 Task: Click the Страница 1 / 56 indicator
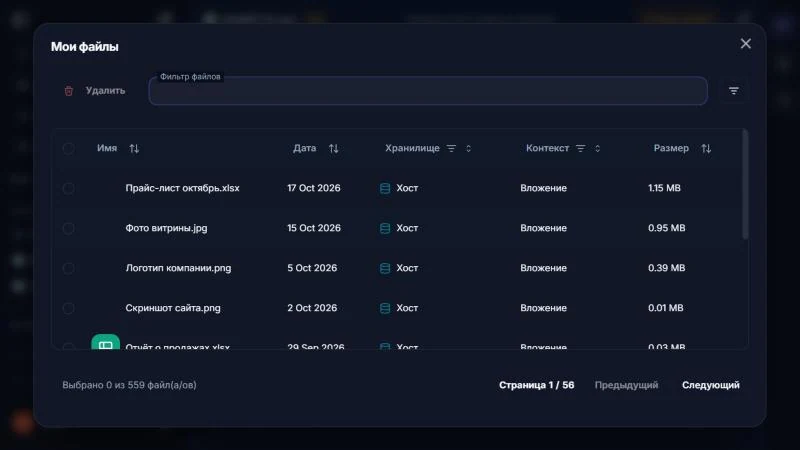[x=536, y=385]
